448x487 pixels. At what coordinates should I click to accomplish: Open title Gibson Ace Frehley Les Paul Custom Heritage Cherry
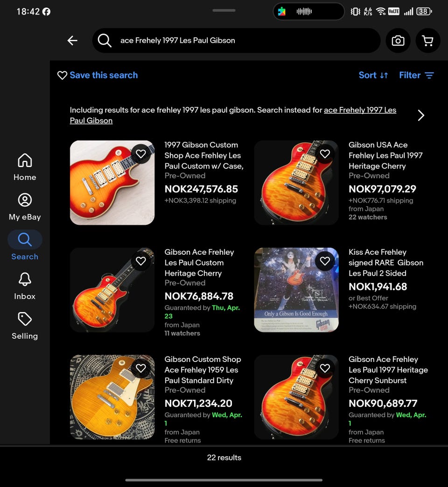(199, 263)
